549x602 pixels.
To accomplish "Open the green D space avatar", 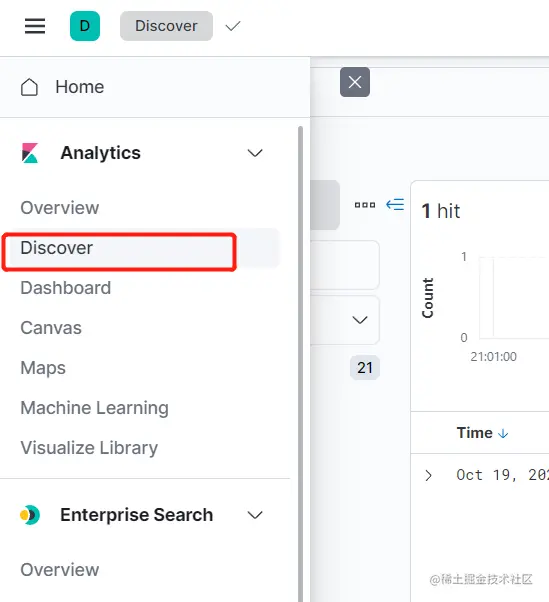I will tap(85, 26).
